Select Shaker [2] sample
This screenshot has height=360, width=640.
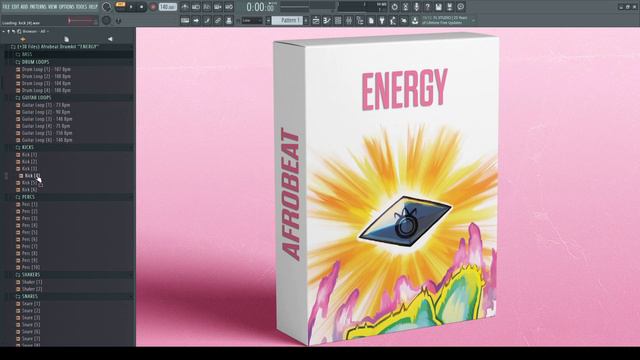pyautogui.click(x=31, y=289)
